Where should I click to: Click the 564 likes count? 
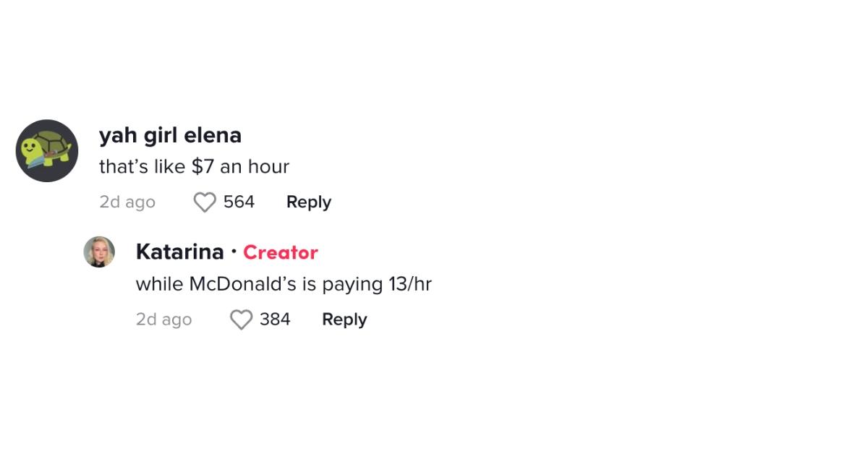(x=239, y=202)
